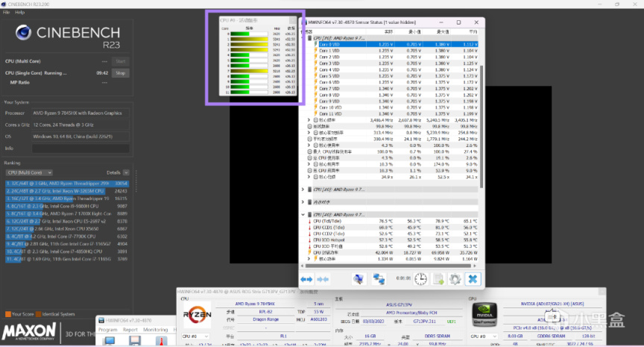Click the lightning icon beside Core 3 VID
The image size is (644, 347).
pos(316,63)
